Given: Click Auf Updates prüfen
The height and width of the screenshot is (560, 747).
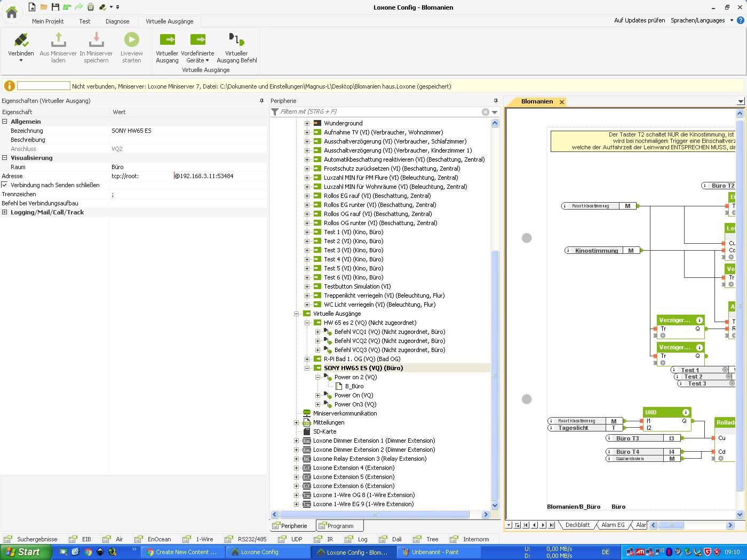Looking at the screenshot, I should click(x=639, y=20).
